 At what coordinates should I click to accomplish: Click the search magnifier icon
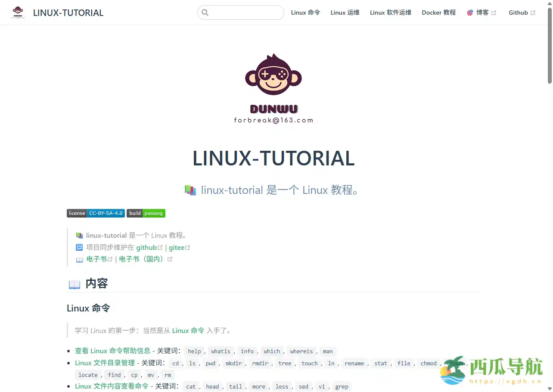coord(205,12)
